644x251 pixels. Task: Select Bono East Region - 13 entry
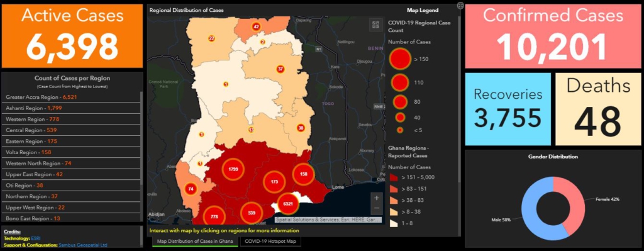coord(71,218)
